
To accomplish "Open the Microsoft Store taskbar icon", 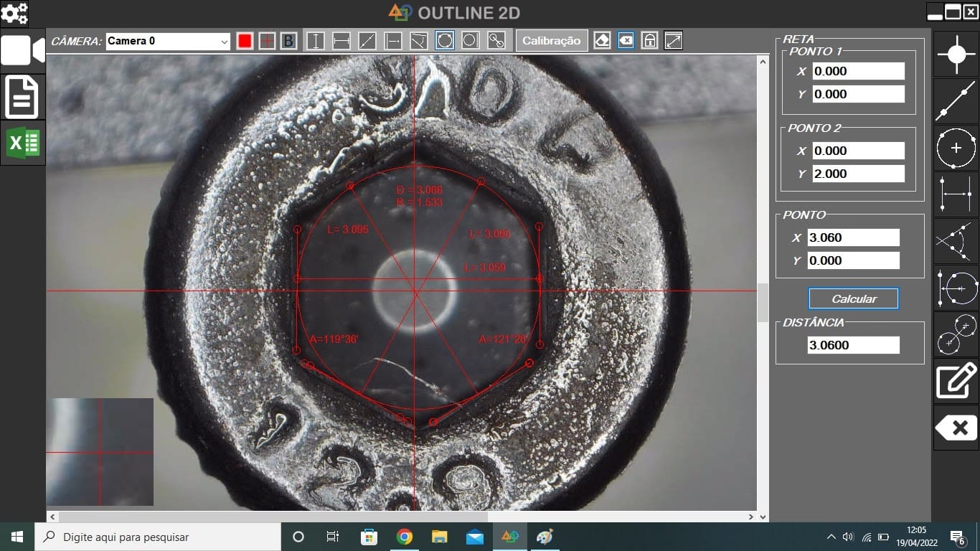I will pos(369,537).
